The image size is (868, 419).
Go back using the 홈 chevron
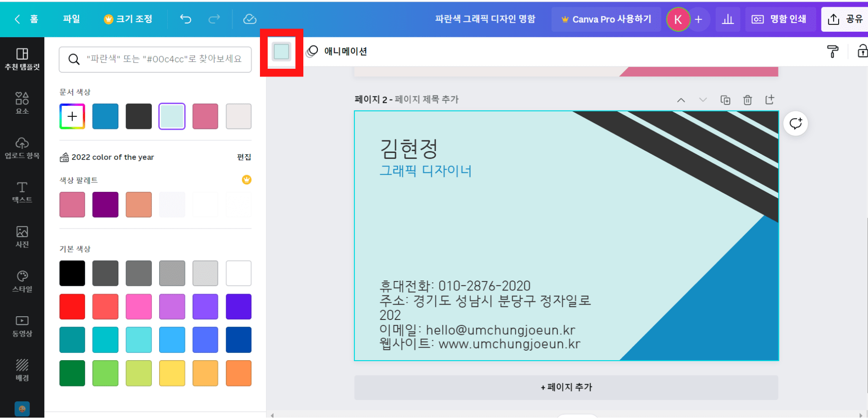18,19
